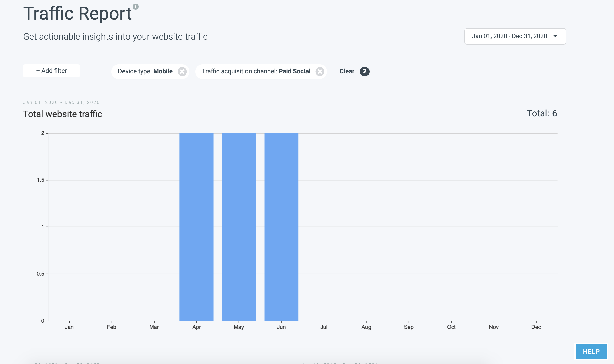Click the May traffic bar
614x364 pixels.
coord(239,227)
